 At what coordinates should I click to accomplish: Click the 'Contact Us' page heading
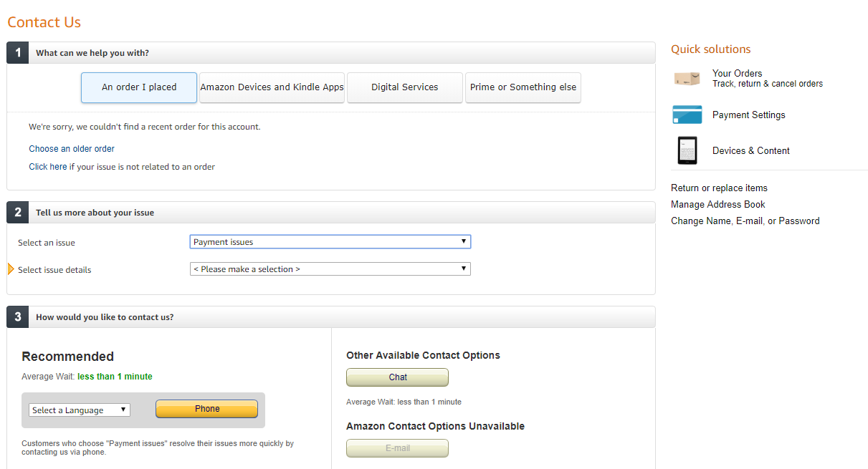tap(44, 22)
